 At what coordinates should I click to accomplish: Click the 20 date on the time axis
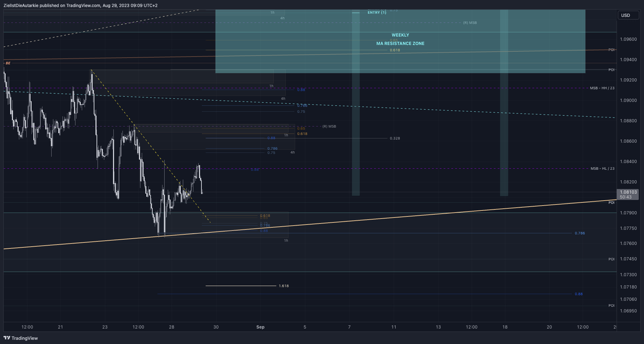[x=549, y=327]
